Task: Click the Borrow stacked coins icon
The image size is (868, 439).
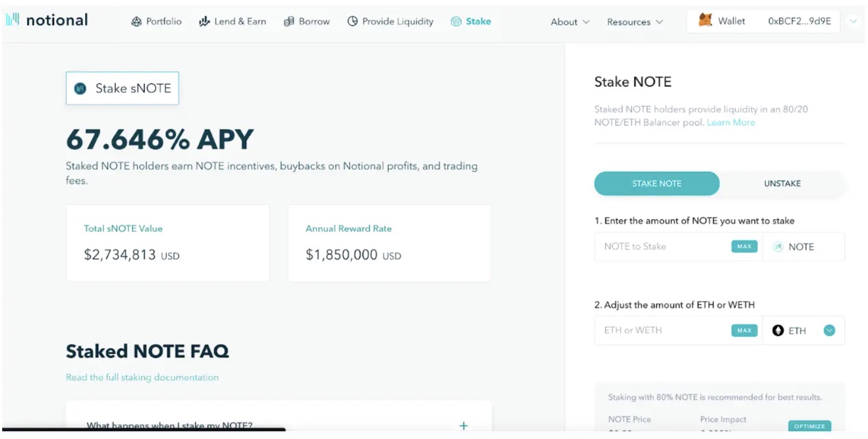Action: pos(288,21)
